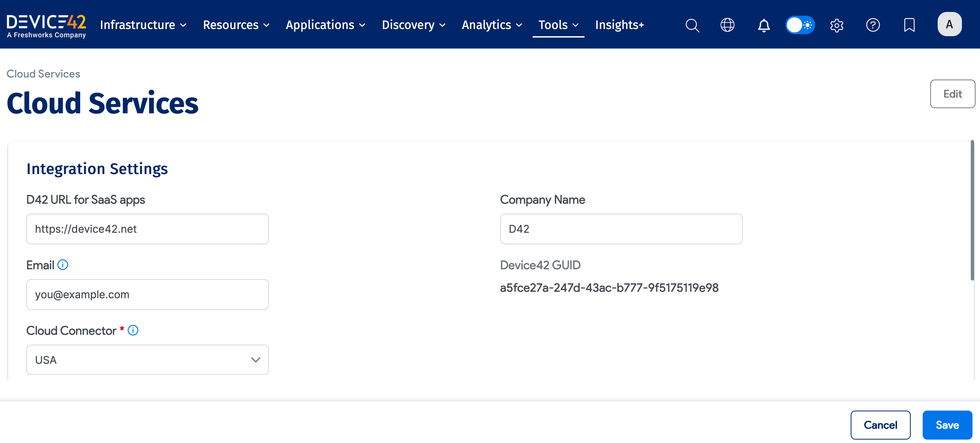This screenshot has width=980, height=443.
Task: Click the Edit button
Action: 952,94
